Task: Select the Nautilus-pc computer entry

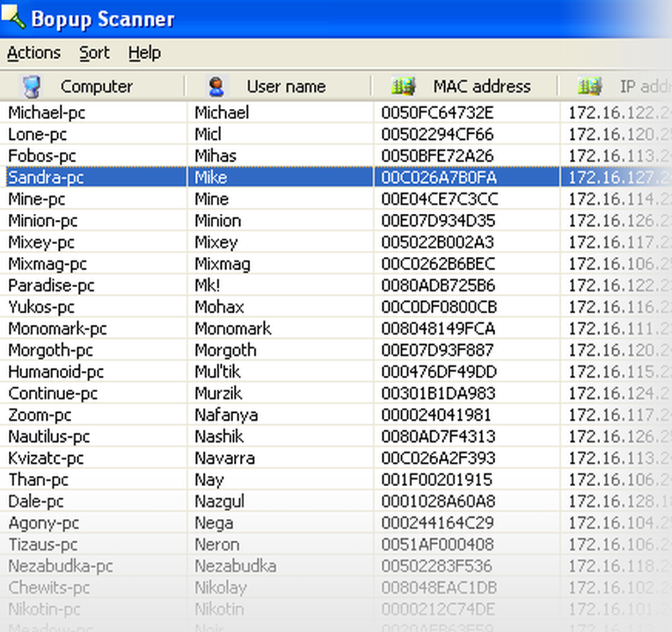Action: 49,437
